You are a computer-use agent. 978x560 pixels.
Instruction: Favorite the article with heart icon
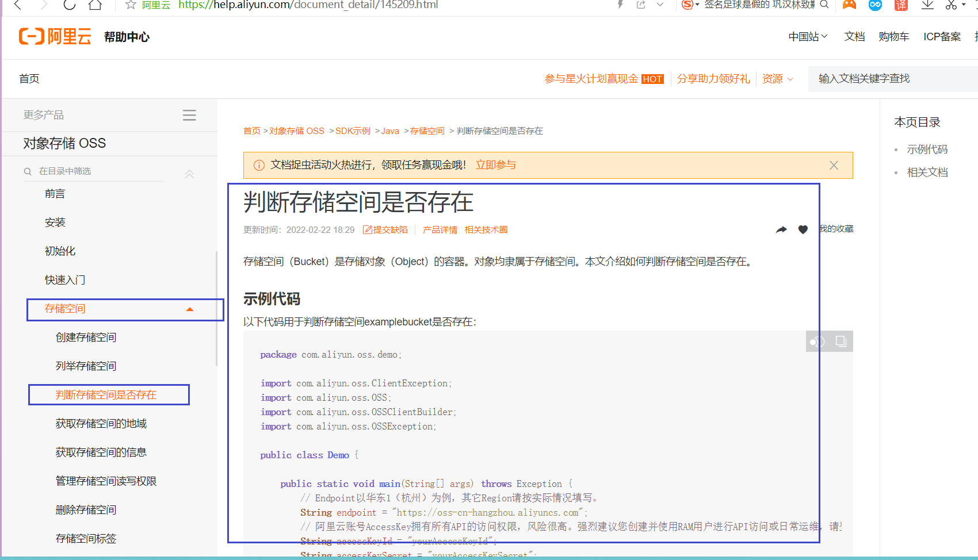[x=803, y=229]
